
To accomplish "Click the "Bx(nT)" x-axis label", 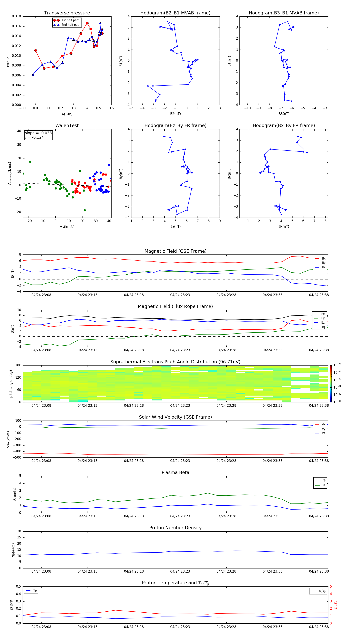I will [284, 227].
